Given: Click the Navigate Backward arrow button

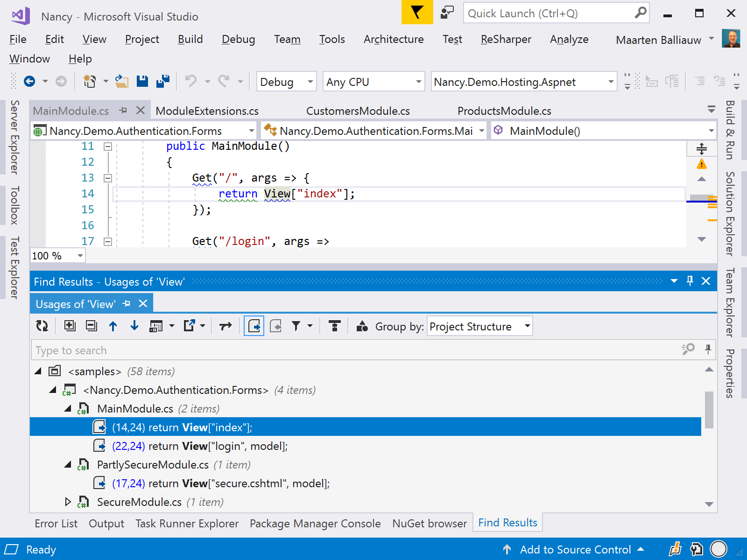Looking at the screenshot, I should [x=29, y=82].
